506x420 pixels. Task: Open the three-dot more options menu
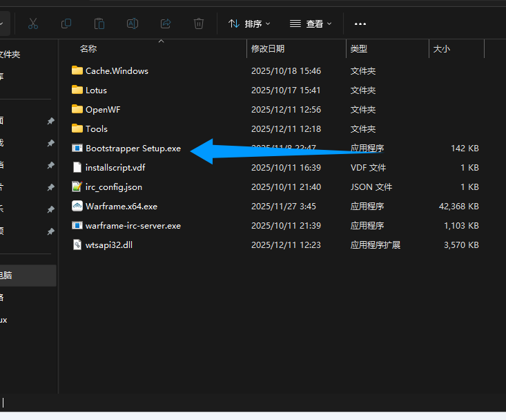pos(360,23)
